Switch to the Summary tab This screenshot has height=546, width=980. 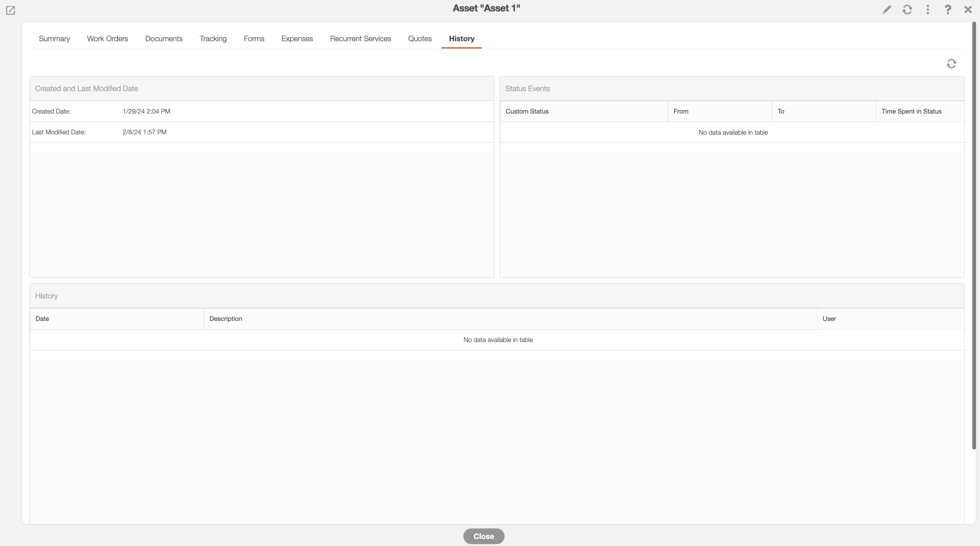pyautogui.click(x=54, y=39)
